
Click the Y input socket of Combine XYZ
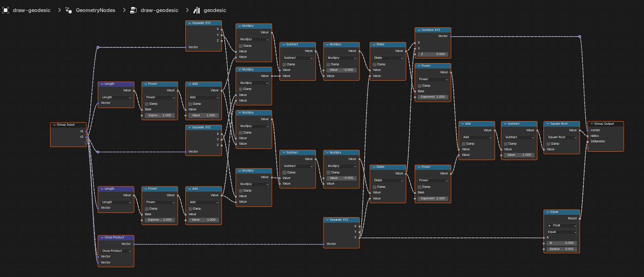coord(415,48)
